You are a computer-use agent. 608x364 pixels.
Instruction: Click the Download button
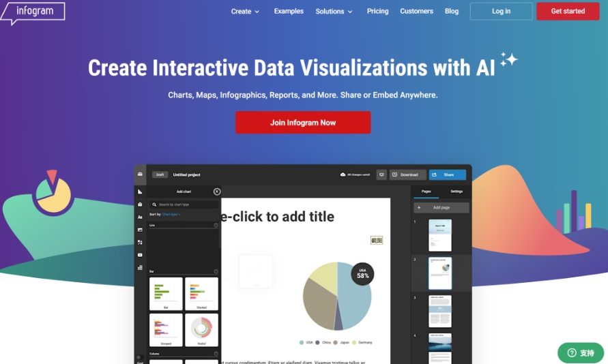click(x=407, y=175)
